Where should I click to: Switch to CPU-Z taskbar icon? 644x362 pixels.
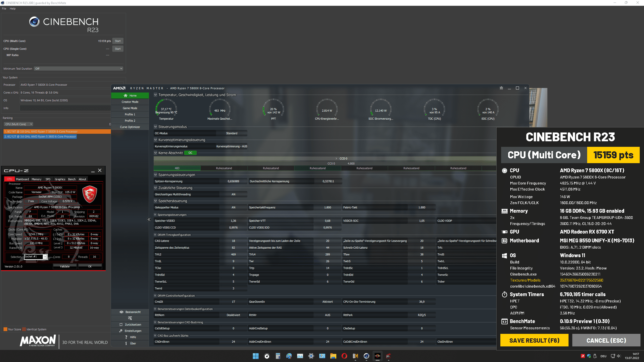point(389,356)
